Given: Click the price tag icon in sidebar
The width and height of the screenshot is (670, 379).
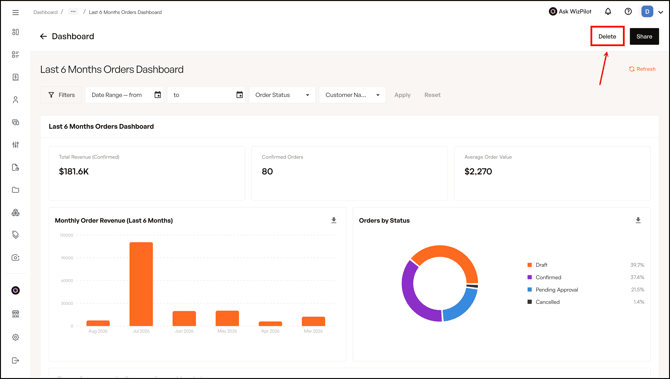Looking at the screenshot, I should coord(15,235).
